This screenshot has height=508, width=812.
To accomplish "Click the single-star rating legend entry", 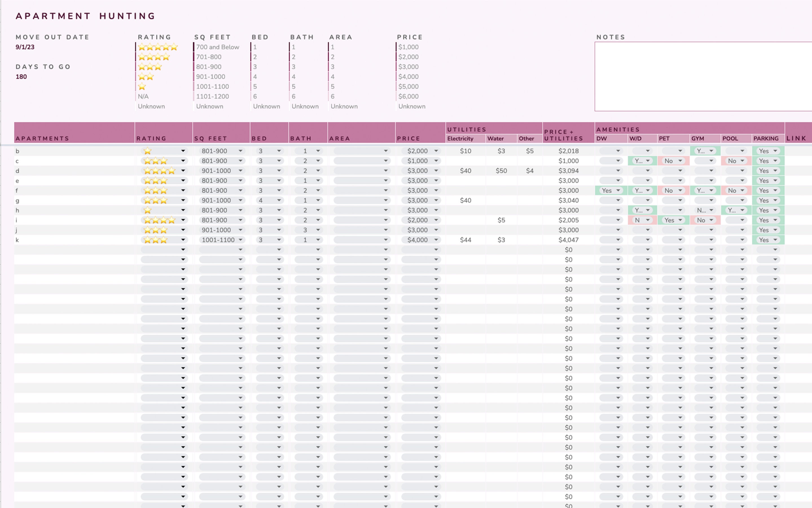I will tap(142, 87).
